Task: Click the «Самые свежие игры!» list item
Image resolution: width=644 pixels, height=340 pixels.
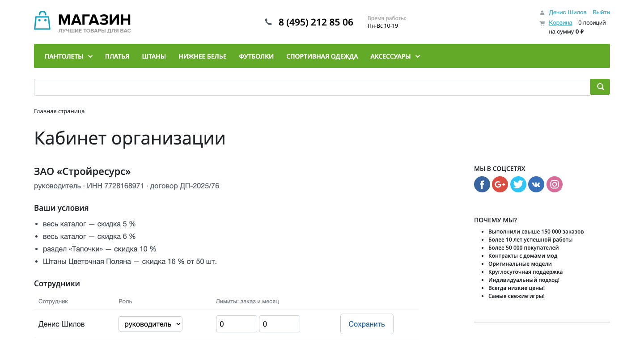Action: [517, 296]
